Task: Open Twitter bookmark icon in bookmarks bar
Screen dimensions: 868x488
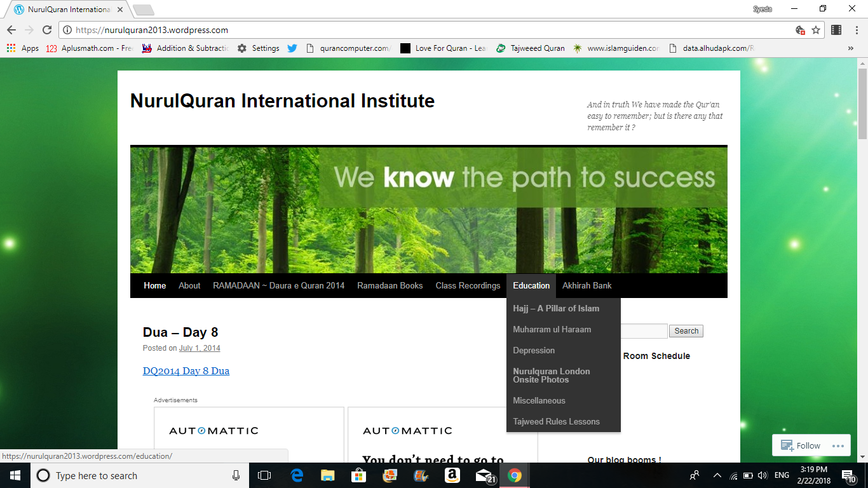Action: click(x=292, y=48)
